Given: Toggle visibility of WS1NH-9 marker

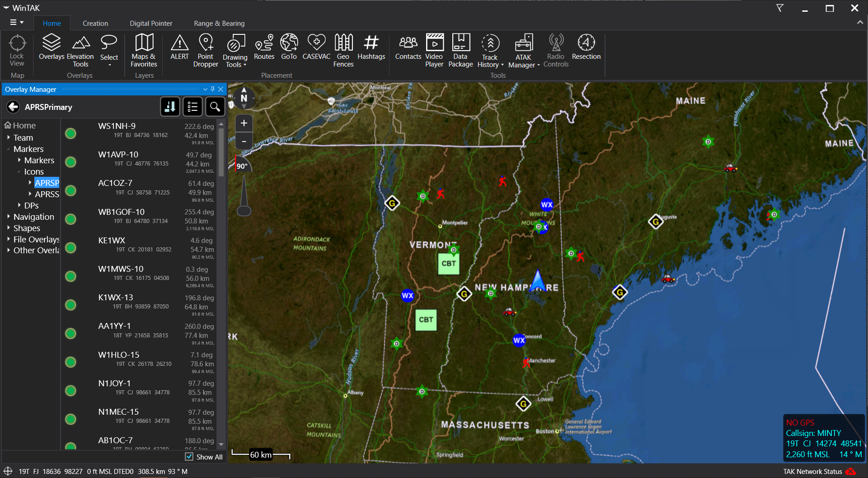Looking at the screenshot, I should coord(70,133).
